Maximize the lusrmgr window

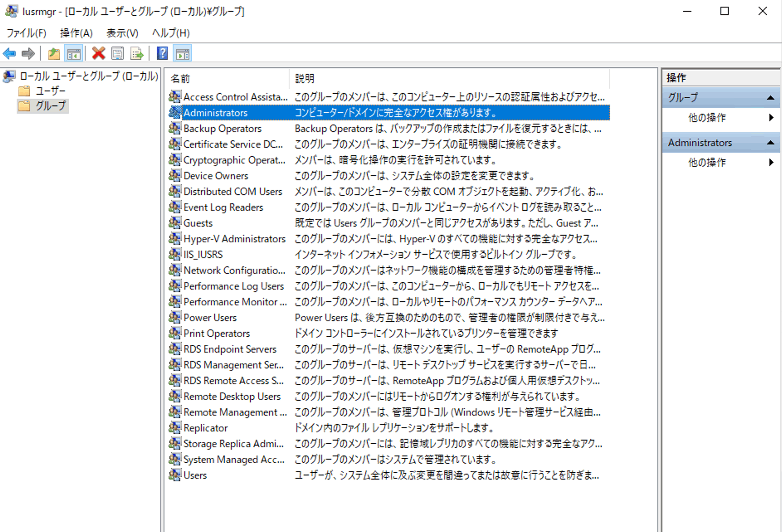pos(724,11)
